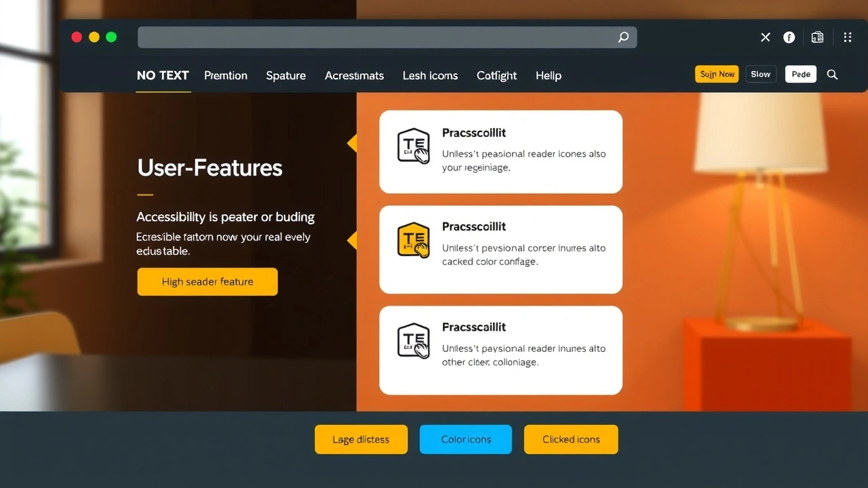This screenshot has width=868, height=488.
Task: Open the Acrestmats menu
Action: pyautogui.click(x=354, y=75)
